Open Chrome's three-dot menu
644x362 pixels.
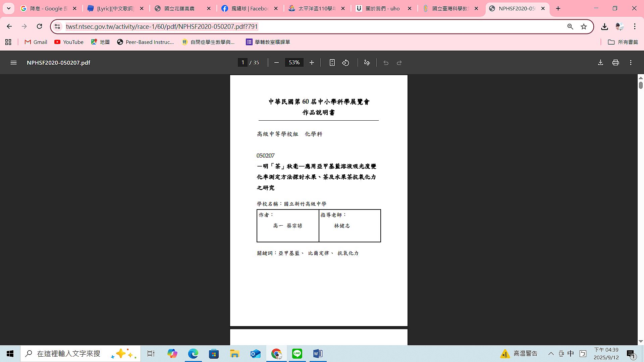pyautogui.click(x=635, y=26)
